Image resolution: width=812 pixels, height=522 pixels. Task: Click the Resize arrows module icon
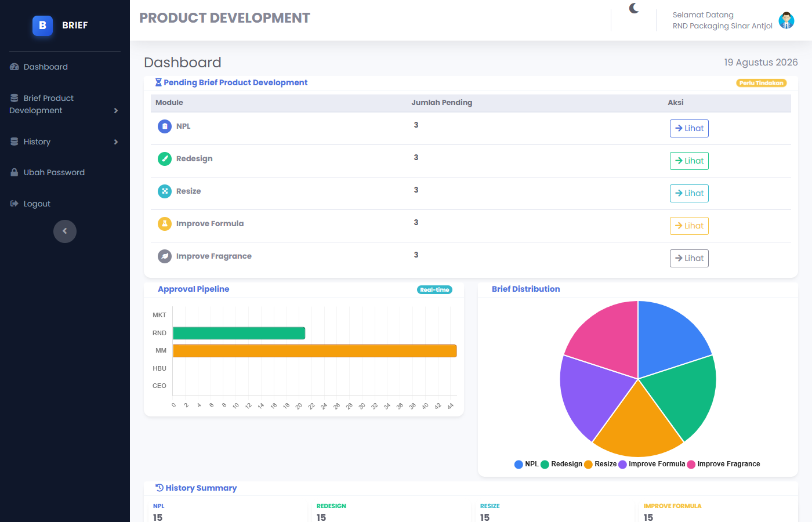[x=165, y=191]
